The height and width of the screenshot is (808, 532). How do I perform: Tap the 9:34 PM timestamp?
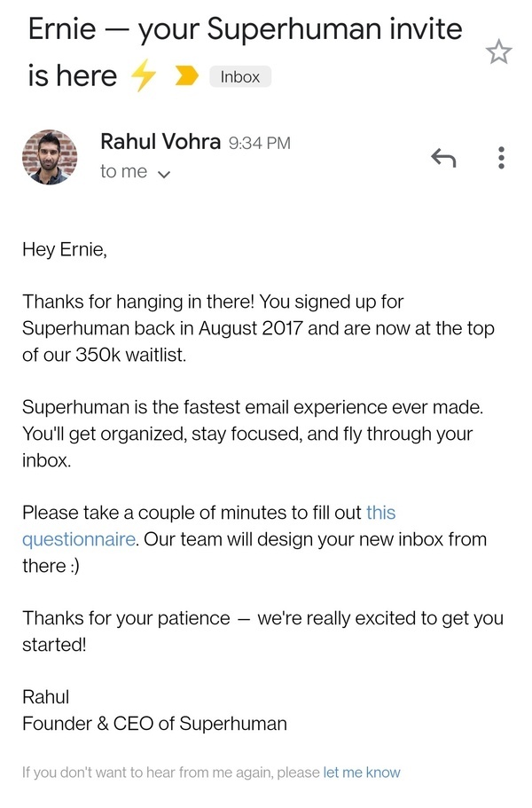[x=260, y=144]
